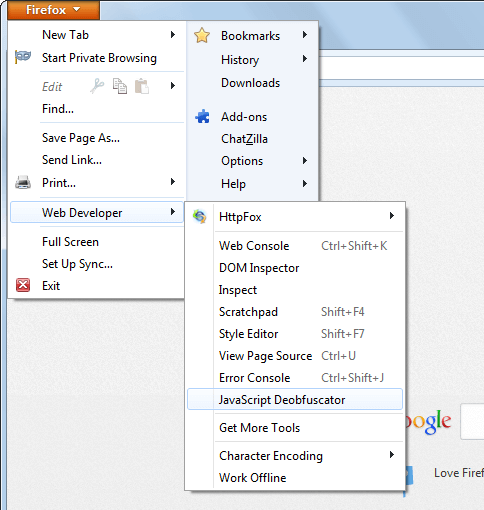This screenshot has width=484, height=510.
Task: Select JavaScript Deobfuscator menu entry
Action: pyautogui.click(x=295, y=399)
